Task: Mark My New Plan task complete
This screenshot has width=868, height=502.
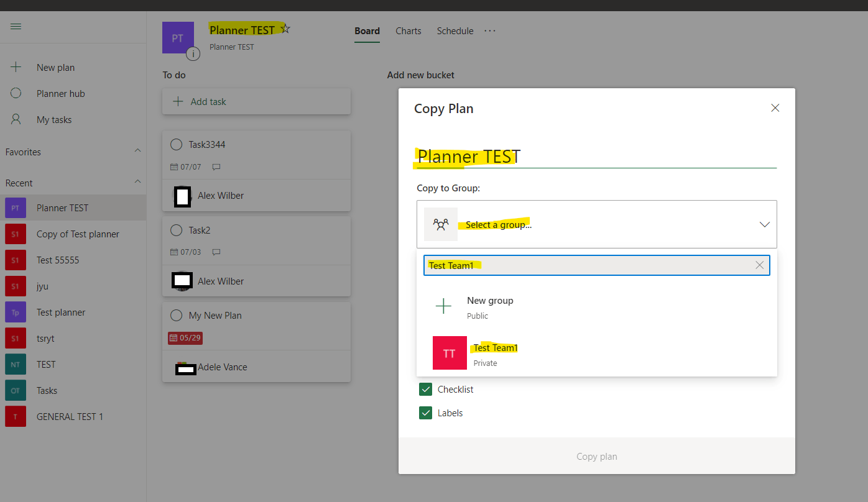Action: coord(176,315)
